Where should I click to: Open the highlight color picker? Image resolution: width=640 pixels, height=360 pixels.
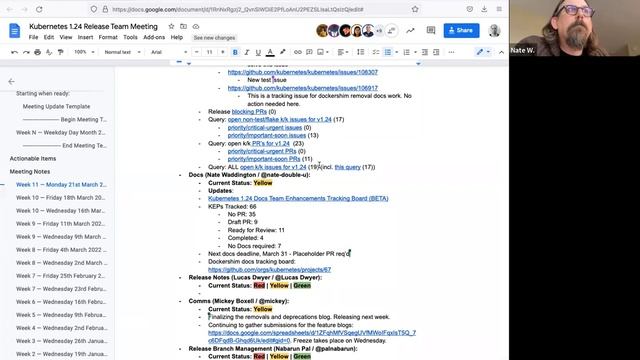coord(282,52)
